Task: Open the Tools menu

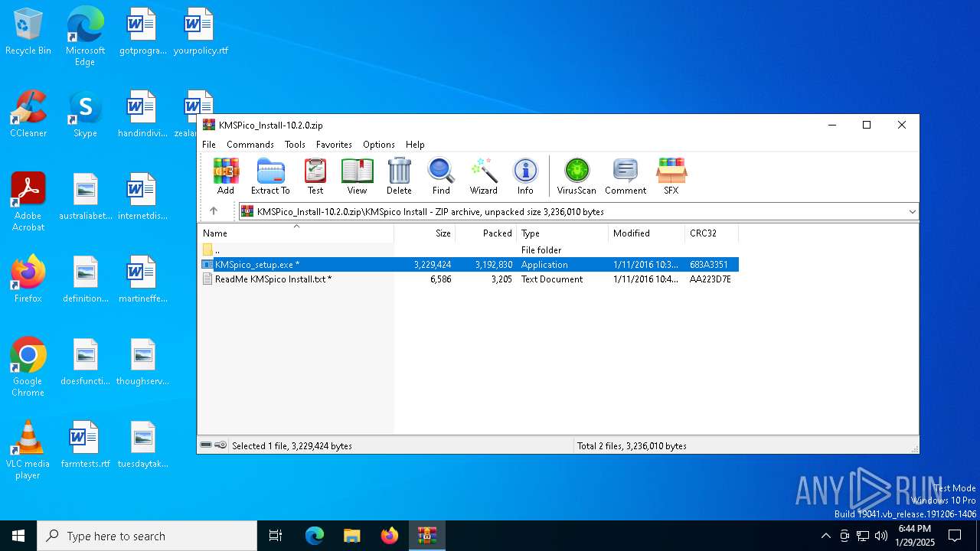Action: click(295, 145)
